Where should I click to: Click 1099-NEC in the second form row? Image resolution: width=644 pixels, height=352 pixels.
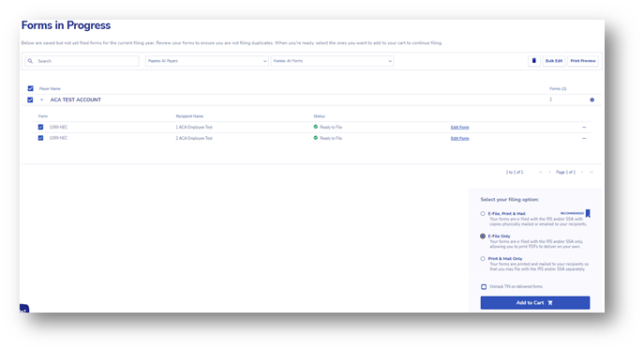click(x=58, y=138)
